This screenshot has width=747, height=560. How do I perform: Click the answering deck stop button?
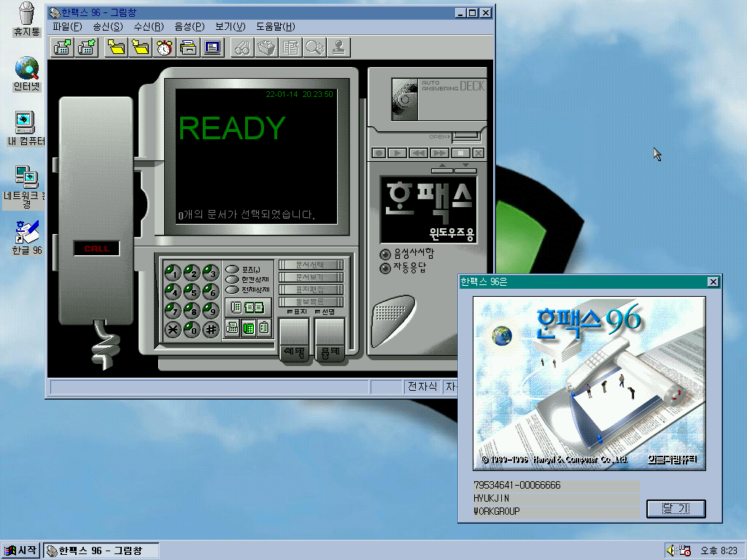click(x=460, y=153)
